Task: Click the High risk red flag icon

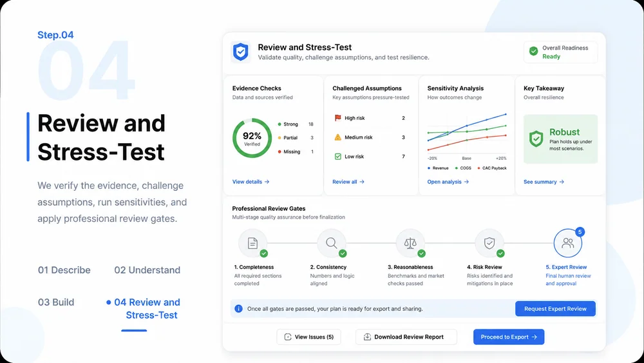Action: tap(337, 118)
